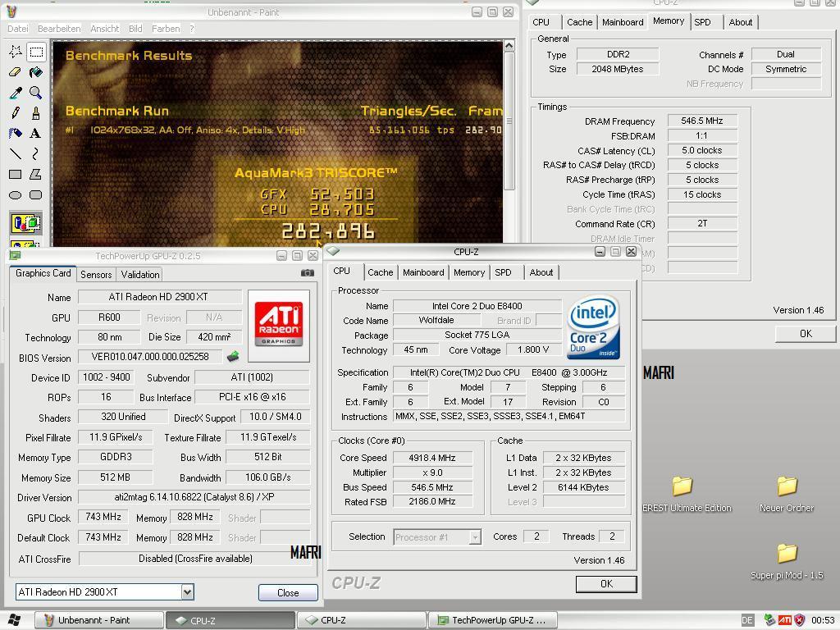Viewport: 840px width, 630px height.
Task: Click the Paint canvas vertical scrollbar thumb
Action: pos(509,121)
